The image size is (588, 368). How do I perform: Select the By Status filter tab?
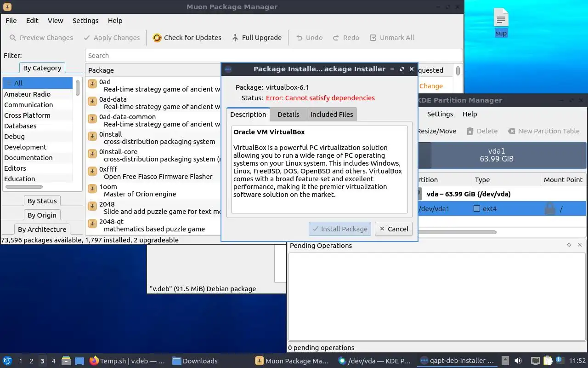click(42, 201)
